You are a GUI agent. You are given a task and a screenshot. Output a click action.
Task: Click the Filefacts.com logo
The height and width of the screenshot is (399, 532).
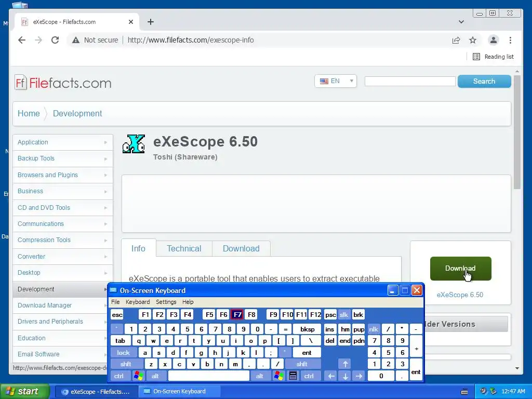(63, 83)
